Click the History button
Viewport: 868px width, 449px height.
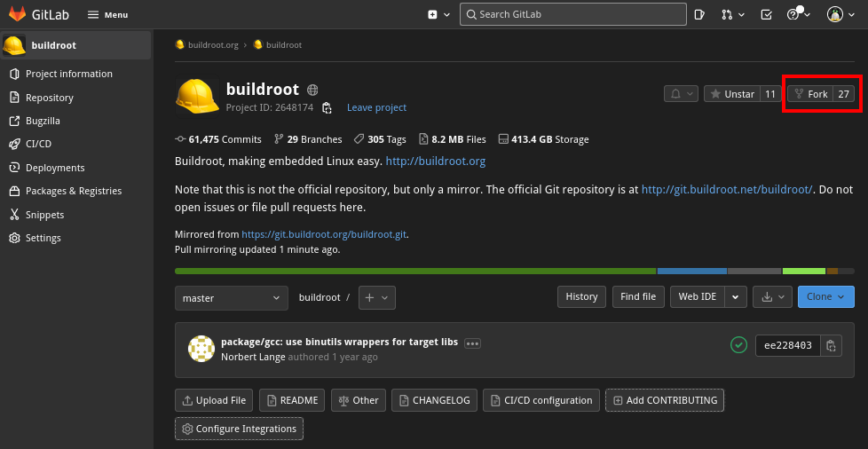581,296
